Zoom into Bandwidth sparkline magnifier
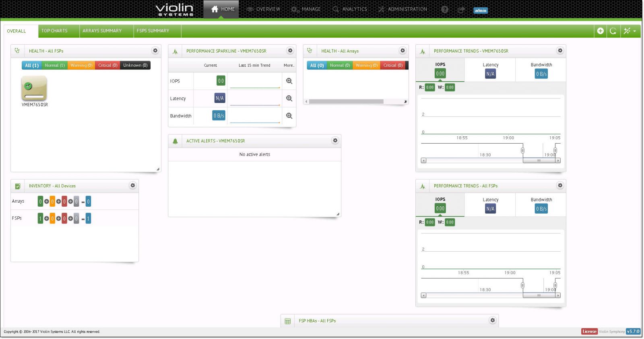Viewport: 644px width, 339px height. (289, 116)
